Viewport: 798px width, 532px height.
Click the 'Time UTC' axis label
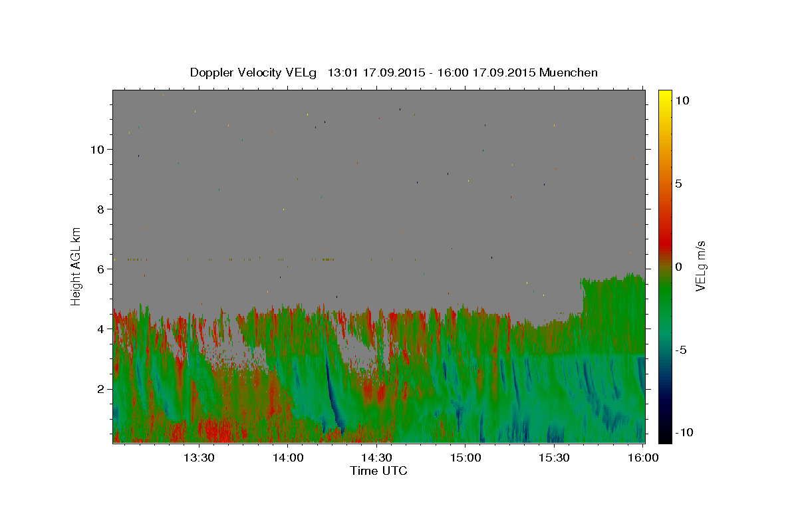pyautogui.click(x=378, y=471)
